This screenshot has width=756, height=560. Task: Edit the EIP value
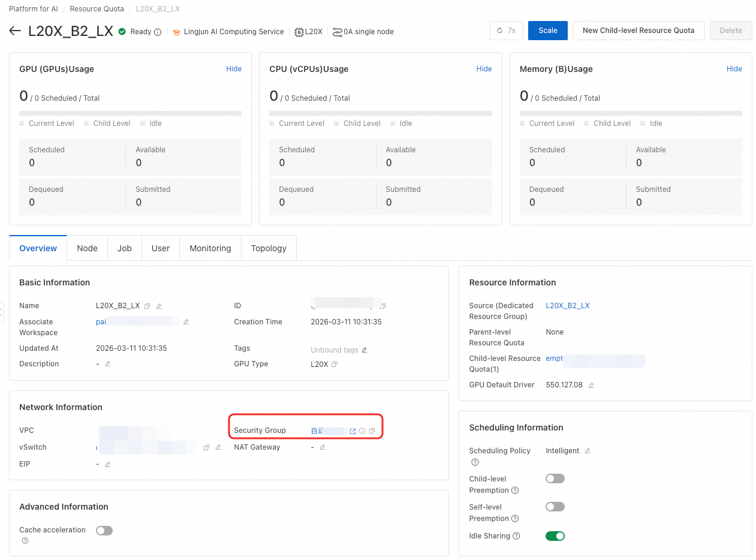pyautogui.click(x=108, y=465)
